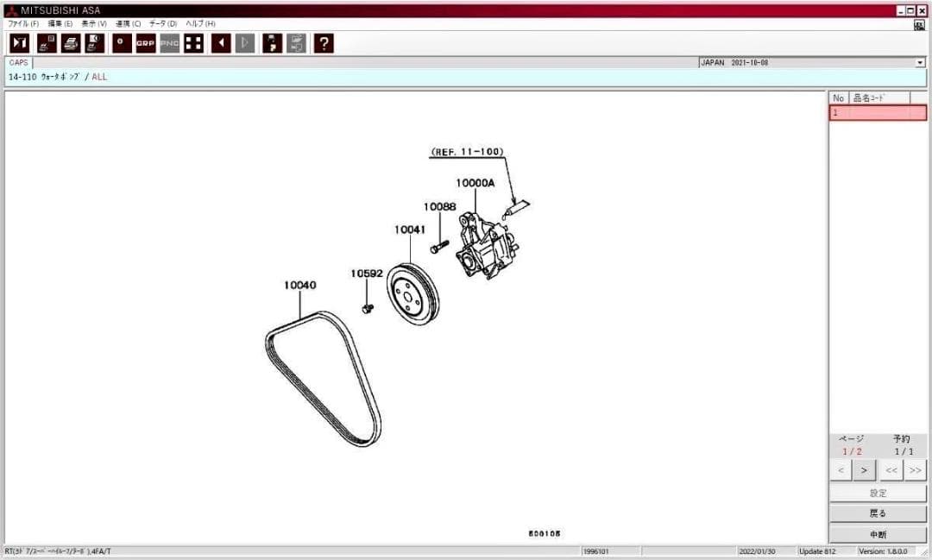Expand the JAPAN 2021-10-08 dropdown
The image size is (932, 560).
click(x=920, y=63)
